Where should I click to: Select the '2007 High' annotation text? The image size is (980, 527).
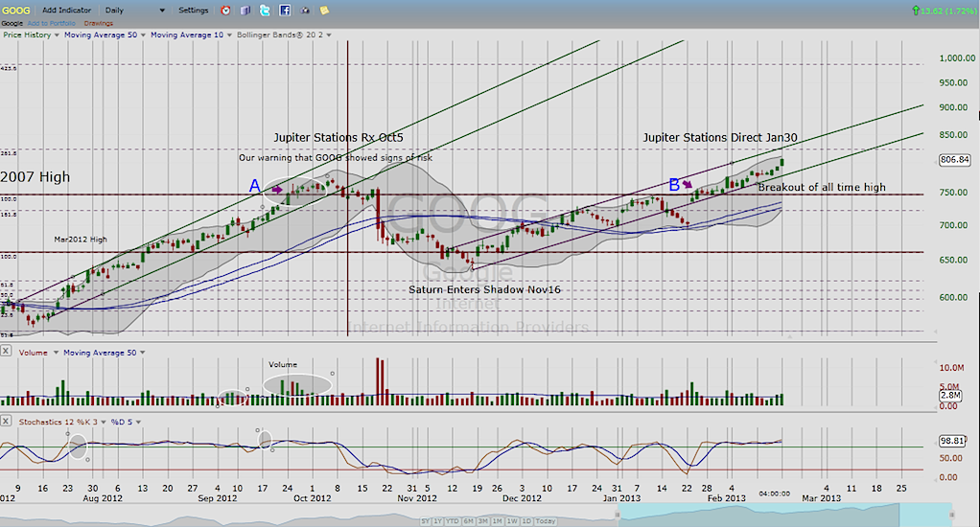(x=35, y=176)
